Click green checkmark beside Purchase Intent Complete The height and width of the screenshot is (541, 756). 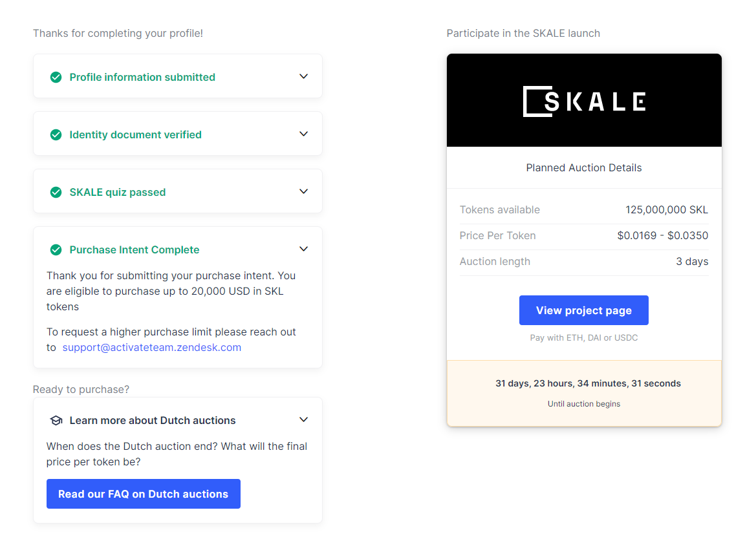(x=56, y=250)
